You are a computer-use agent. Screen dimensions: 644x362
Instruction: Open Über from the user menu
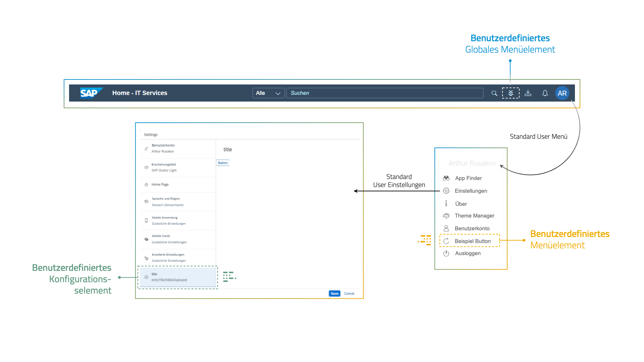[461, 203]
